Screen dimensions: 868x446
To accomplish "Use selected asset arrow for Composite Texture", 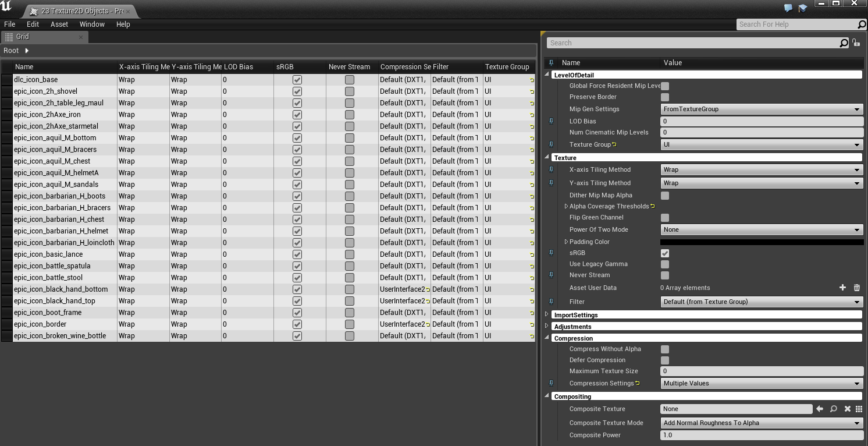I will pyautogui.click(x=820, y=409).
